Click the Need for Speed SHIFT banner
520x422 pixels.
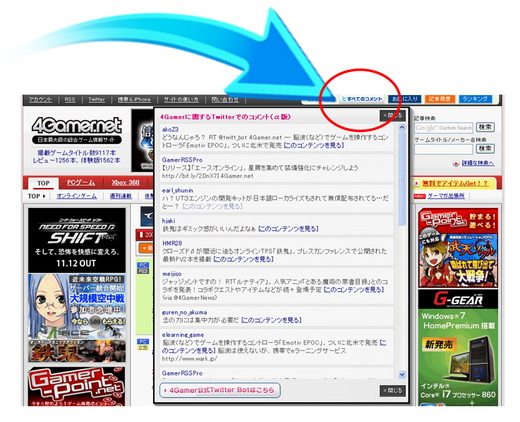77,240
